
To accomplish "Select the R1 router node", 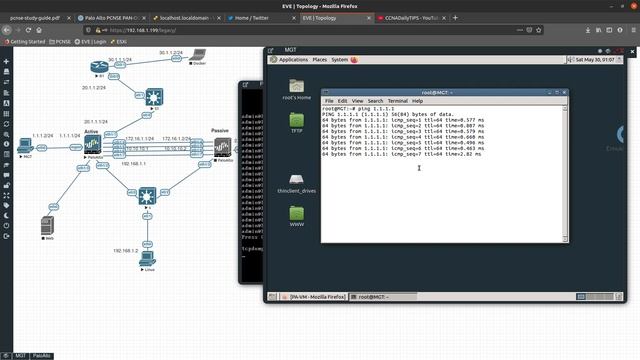I will [x=99, y=67].
